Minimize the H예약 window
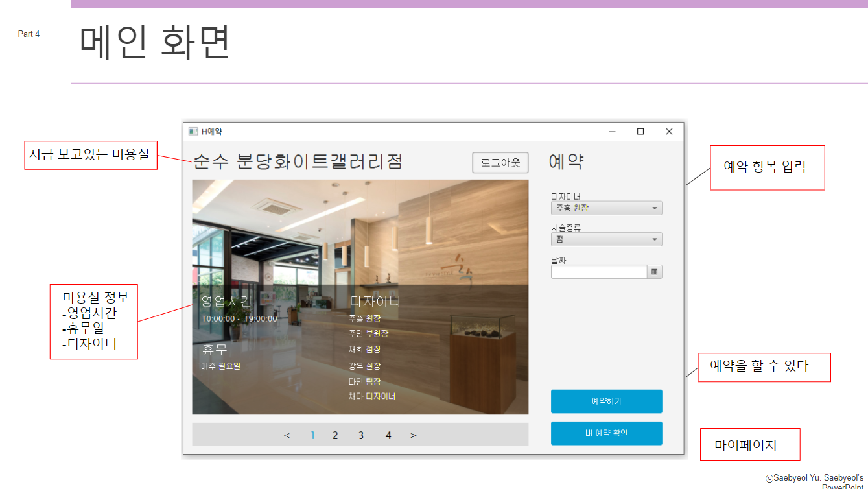The width and height of the screenshot is (868, 489). click(x=611, y=131)
